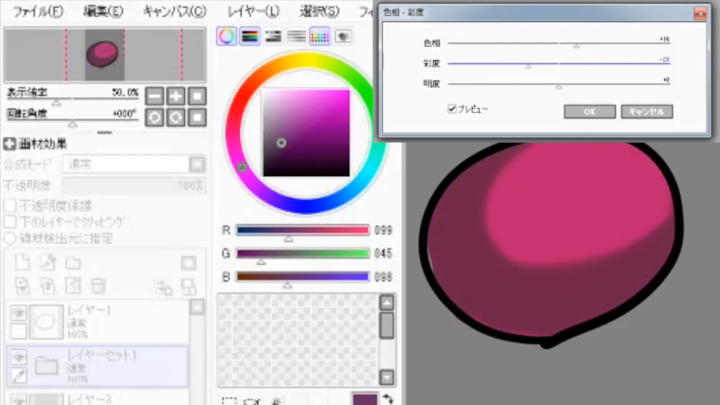The image size is (720, 405).
Task: Select the レイヤー1 layer row
Action: click(x=97, y=322)
